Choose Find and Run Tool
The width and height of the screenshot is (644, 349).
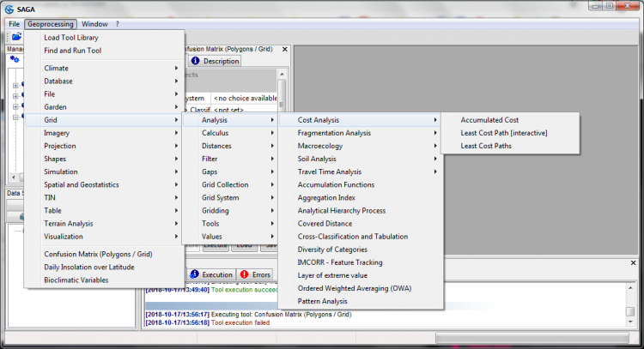[x=104, y=51]
